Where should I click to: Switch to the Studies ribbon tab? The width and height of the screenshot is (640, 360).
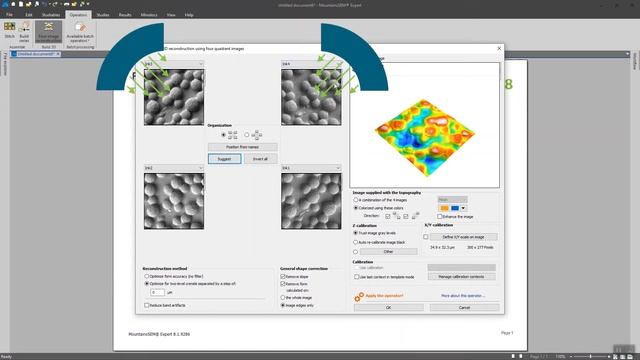pos(103,15)
